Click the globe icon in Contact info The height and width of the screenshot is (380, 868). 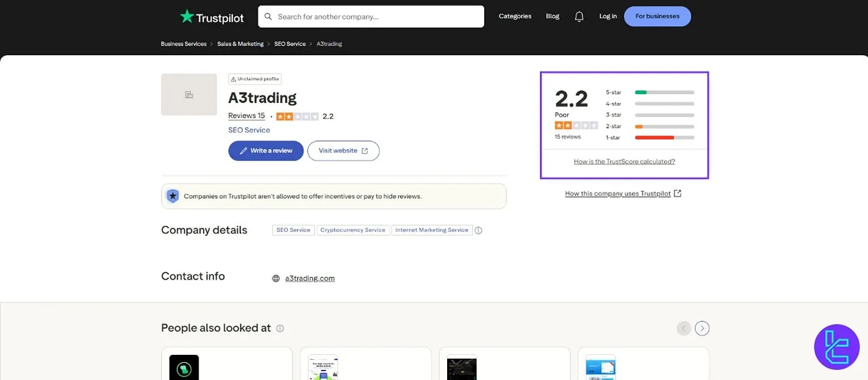tap(276, 278)
